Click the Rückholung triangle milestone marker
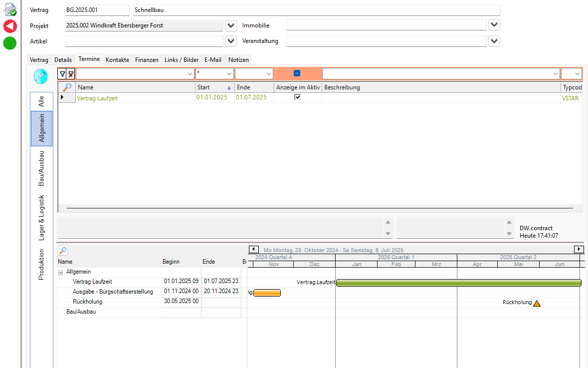Image resolution: width=588 pixels, height=368 pixels. pos(537,303)
